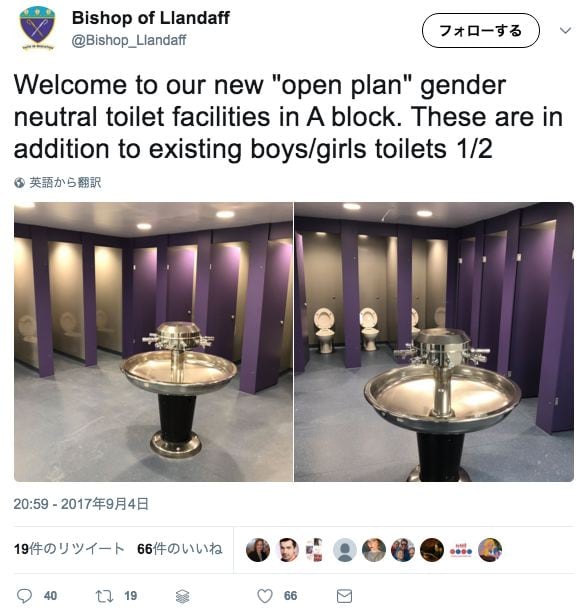Open the first liker's avatar
Image resolution: width=588 pixels, height=610 pixels.
pyautogui.click(x=258, y=550)
